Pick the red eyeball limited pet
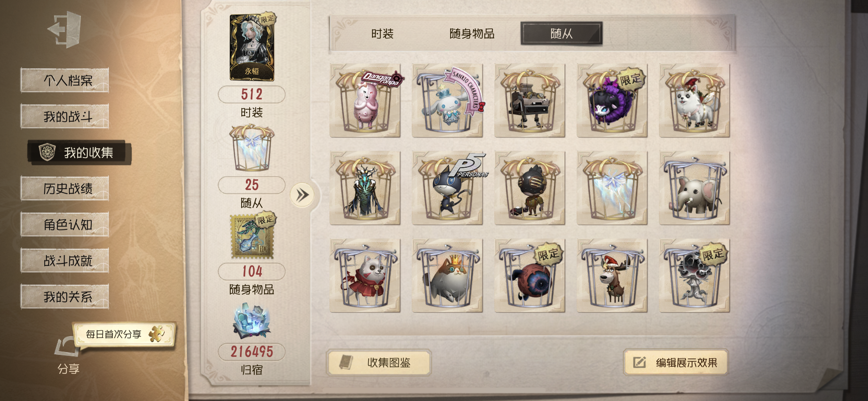The height and width of the screenshot is (401, 868). pyautogui.click(x=530, y=276)
